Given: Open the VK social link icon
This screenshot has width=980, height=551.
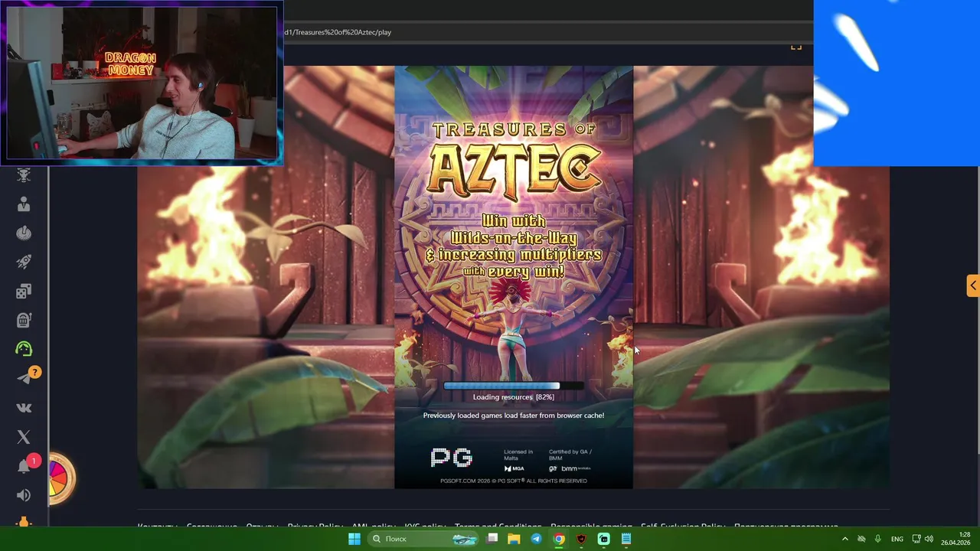Looking at the screenshot, I should coord(24,408).
